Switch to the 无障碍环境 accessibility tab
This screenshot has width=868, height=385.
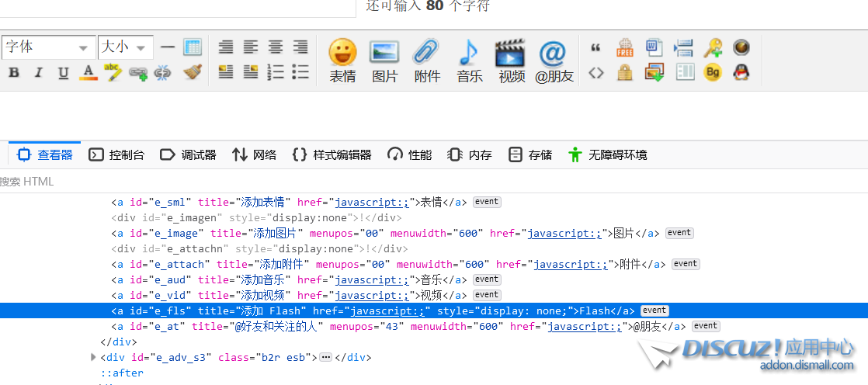point(607,155)
